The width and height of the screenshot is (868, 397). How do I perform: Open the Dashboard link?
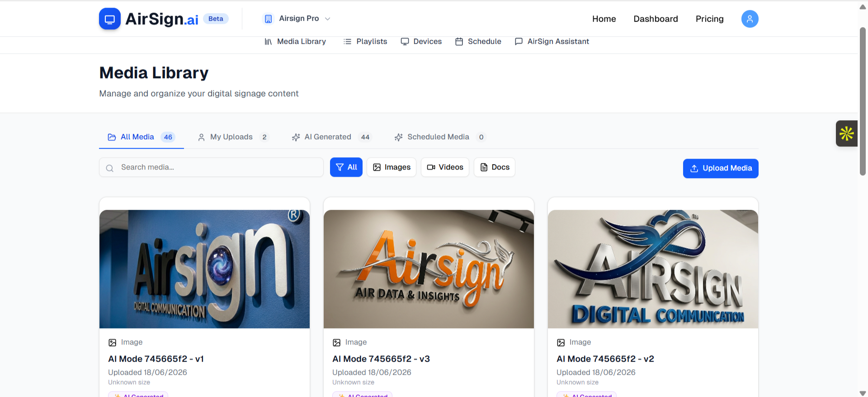(x=656, y=19)
